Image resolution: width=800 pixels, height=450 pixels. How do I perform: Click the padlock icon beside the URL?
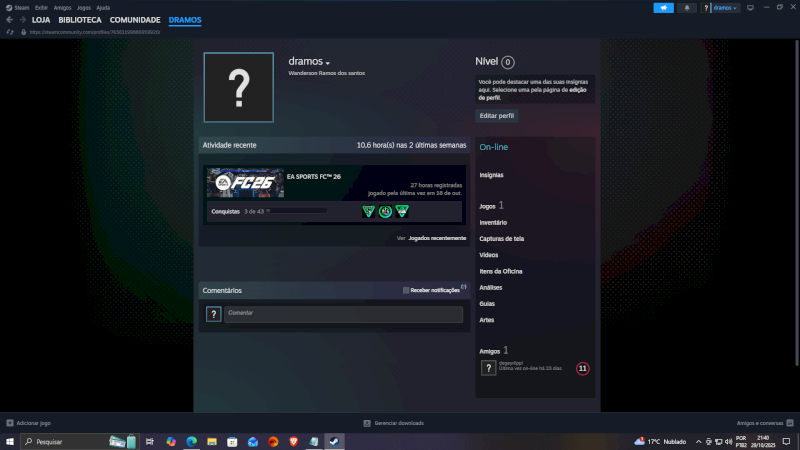(23, 32)
